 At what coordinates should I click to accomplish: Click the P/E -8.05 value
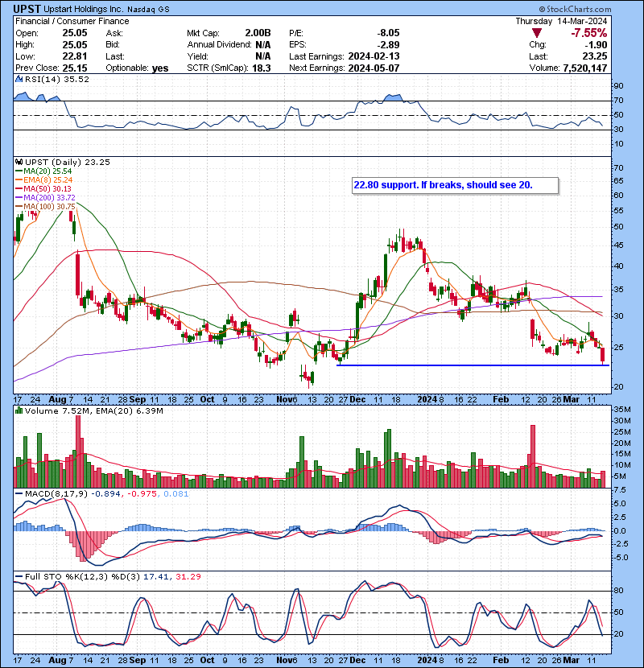(x=388, y=33)
